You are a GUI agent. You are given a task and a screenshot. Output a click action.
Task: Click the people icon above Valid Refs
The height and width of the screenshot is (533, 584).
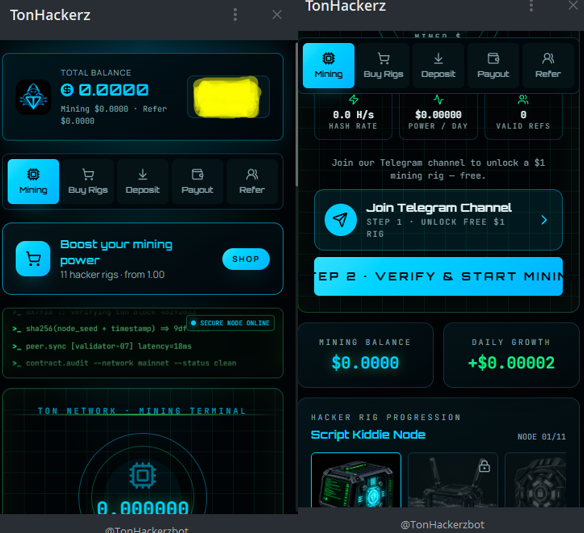(523, 100)
